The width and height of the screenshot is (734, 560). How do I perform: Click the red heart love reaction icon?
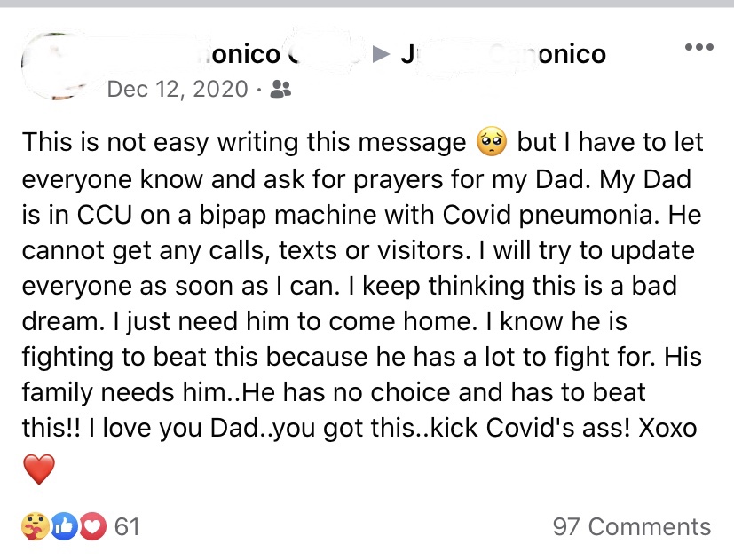coord(92,526)
